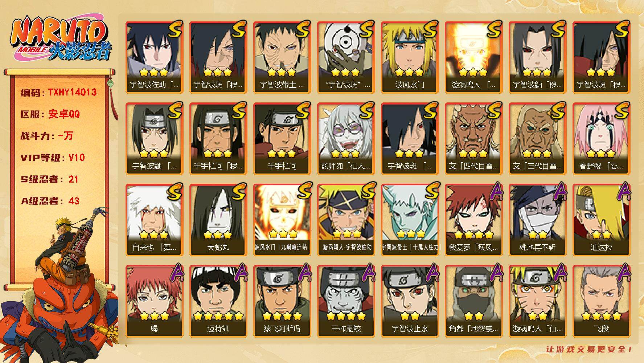Select the 药师兜 仙人 card
The width and height of the screenshot is (644, 363).
coord(346,138)
